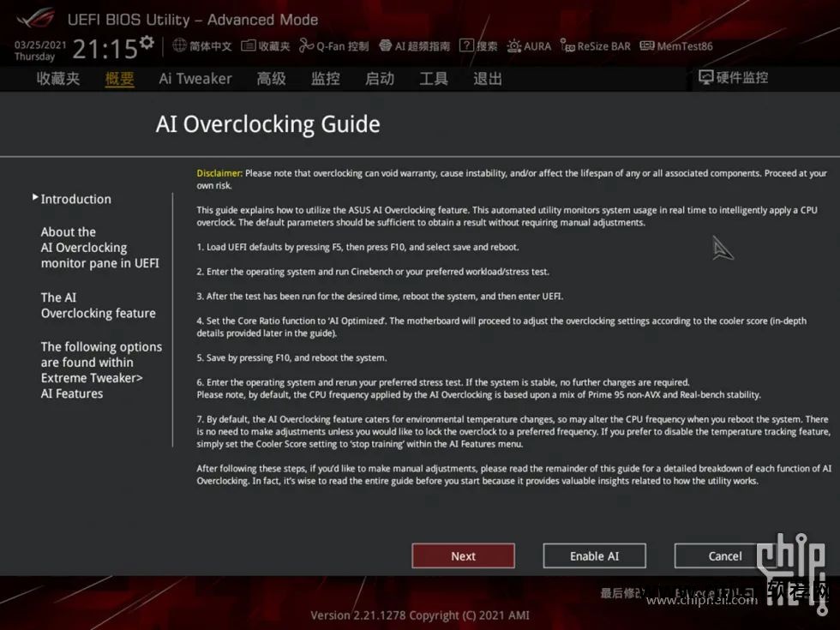This screenshot has width=840, height=630.
Task: Click the Cancel button
Action: pyautogui.click(x=725, y=556)
